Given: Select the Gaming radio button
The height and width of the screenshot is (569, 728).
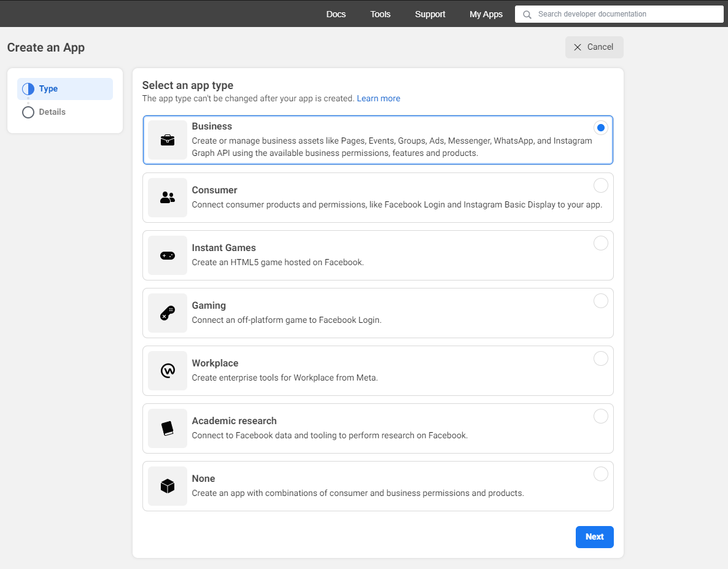Looking at the screenshot, I should (601, 301).
